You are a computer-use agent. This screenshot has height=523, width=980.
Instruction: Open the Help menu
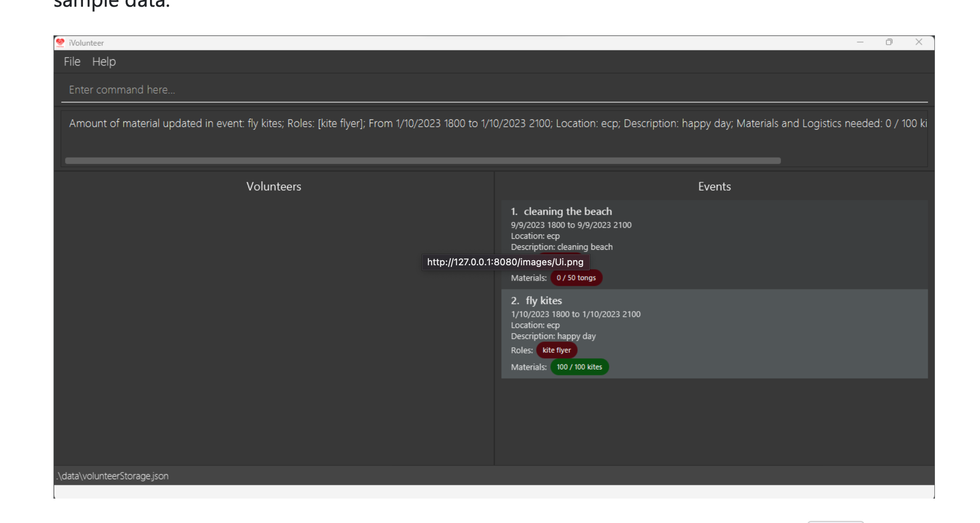[x=104, y=62]
